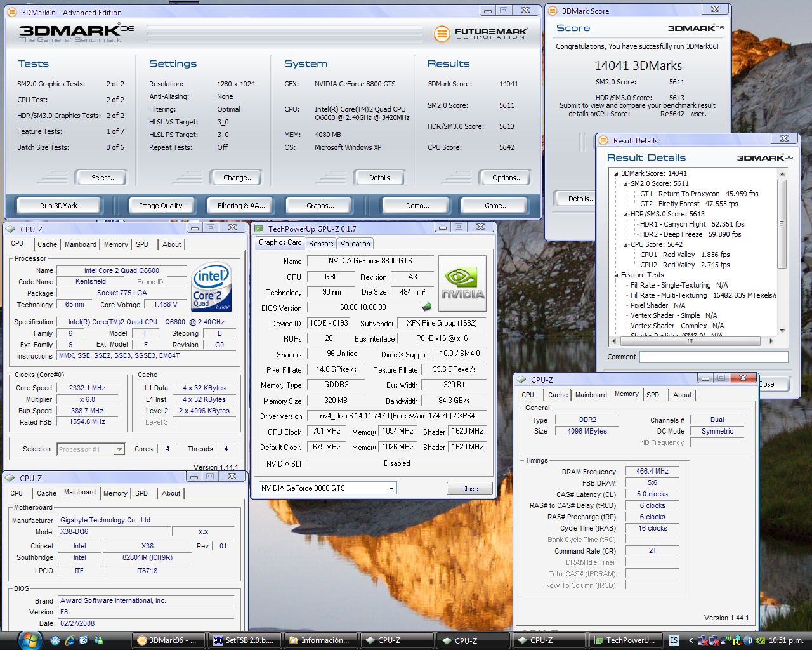Click the ES language indicator
The height and width of the screenshot is (650, 812).
(x=673, y=640)
